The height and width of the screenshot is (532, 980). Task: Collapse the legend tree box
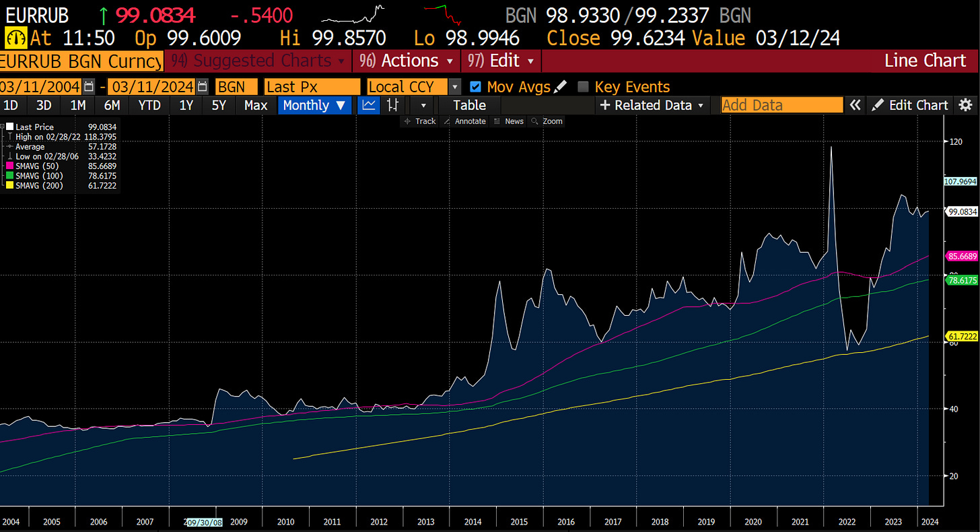3,127
